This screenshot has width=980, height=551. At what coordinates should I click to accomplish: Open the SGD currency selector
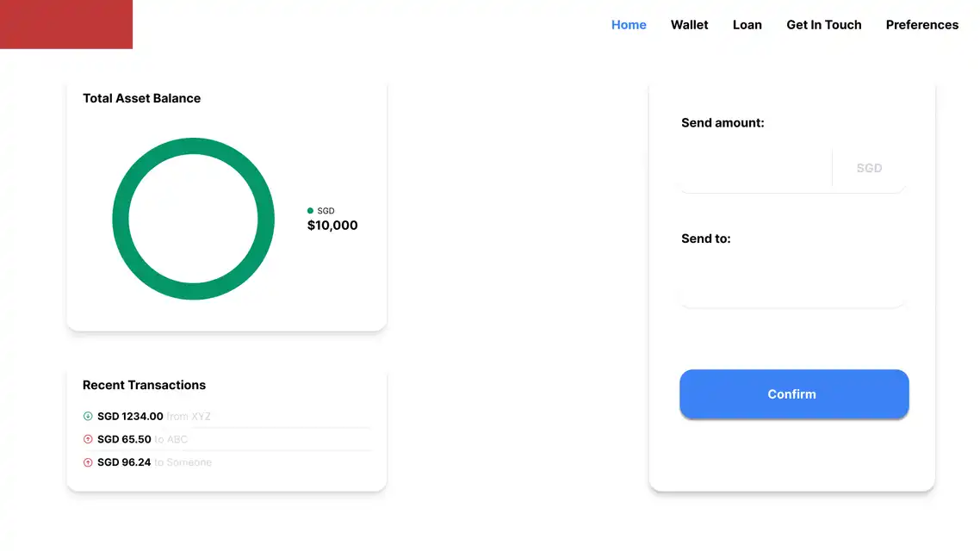coord(869,169)
